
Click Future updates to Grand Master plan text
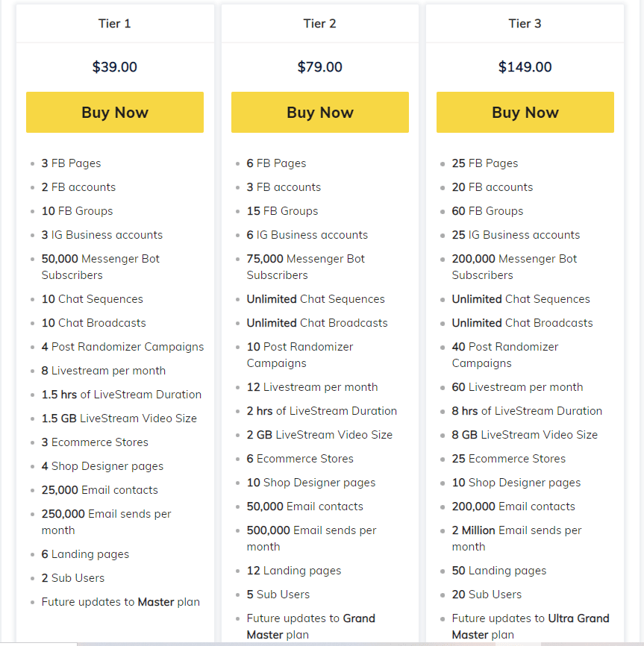319,627
